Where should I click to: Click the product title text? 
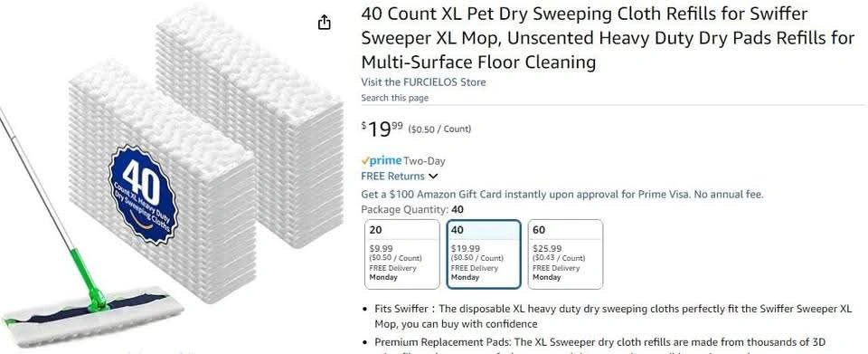(x=608, y=38)
